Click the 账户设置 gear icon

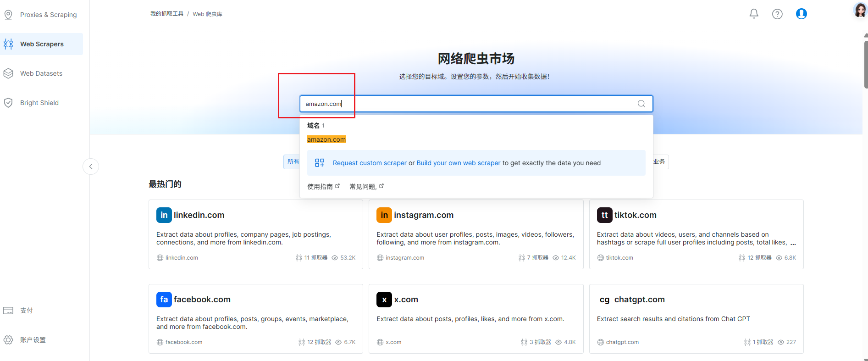coord(8,340)
